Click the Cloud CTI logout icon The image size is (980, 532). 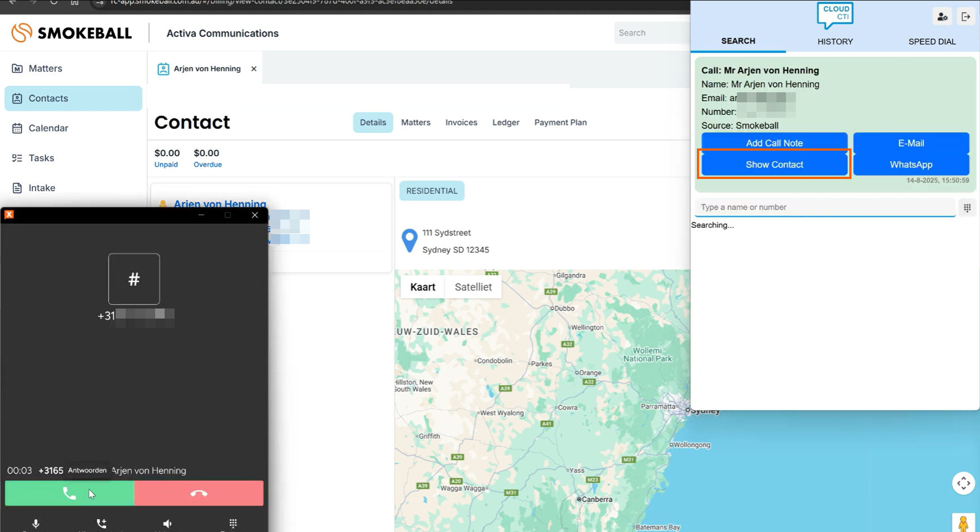(x=966, y=17)
